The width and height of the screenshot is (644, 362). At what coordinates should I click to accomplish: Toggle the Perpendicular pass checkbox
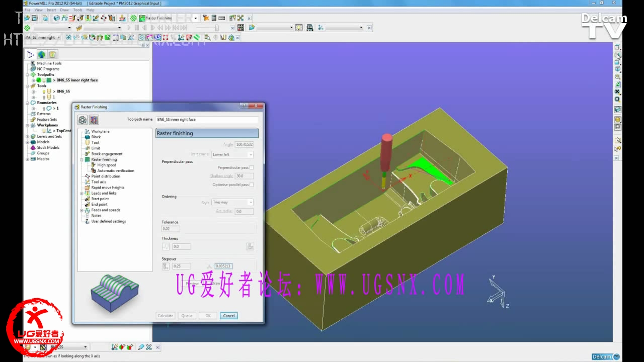pyautogui.click(x=252, y=167)
